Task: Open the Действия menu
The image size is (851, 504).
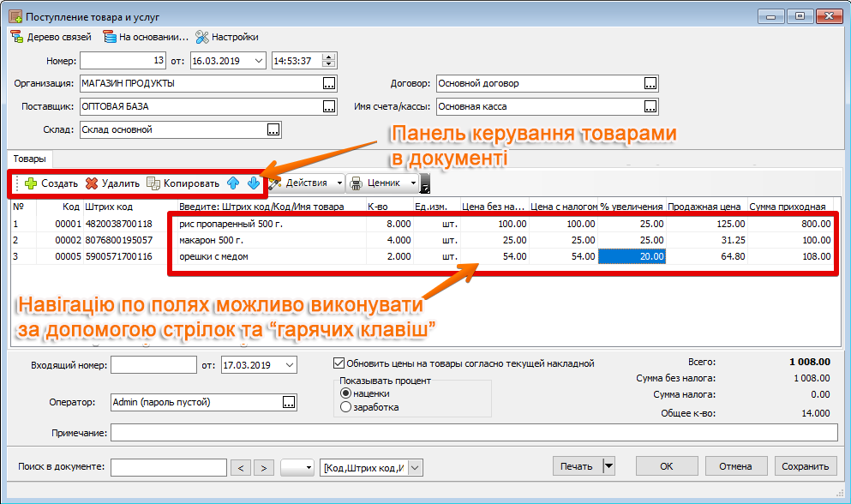Action: point(306,183)
